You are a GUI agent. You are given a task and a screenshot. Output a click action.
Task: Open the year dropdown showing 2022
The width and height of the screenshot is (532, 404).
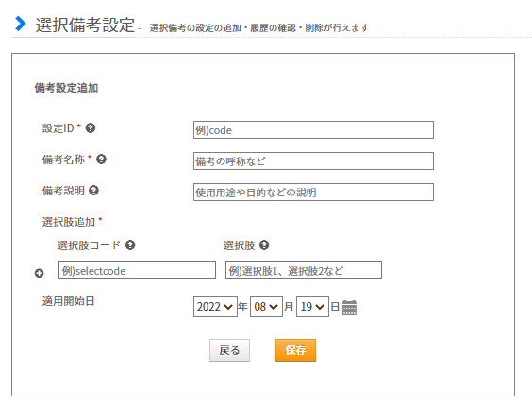pos(215,307)
